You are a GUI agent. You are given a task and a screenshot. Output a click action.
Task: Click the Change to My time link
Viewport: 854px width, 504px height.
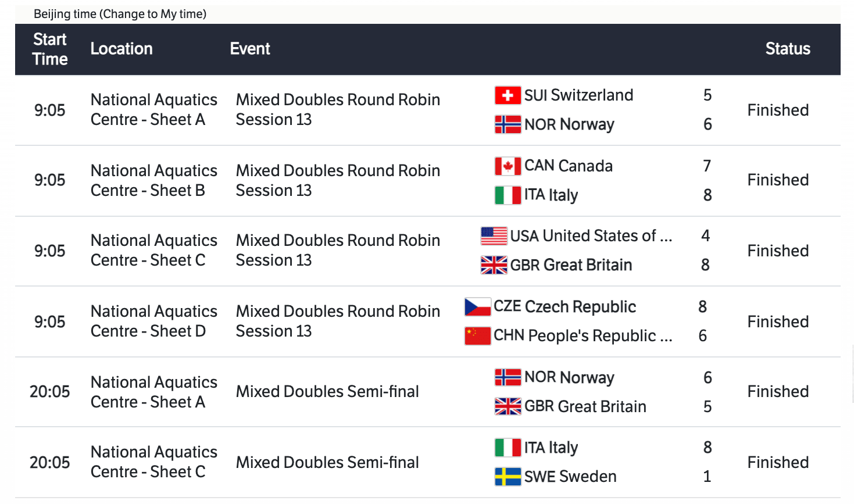pos(153,14)
